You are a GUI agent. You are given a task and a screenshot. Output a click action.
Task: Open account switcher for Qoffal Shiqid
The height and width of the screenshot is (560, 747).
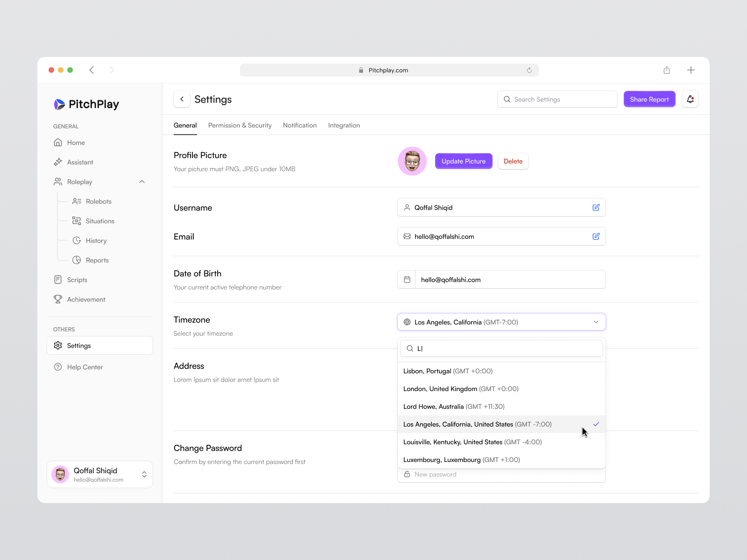coord(144,474)
